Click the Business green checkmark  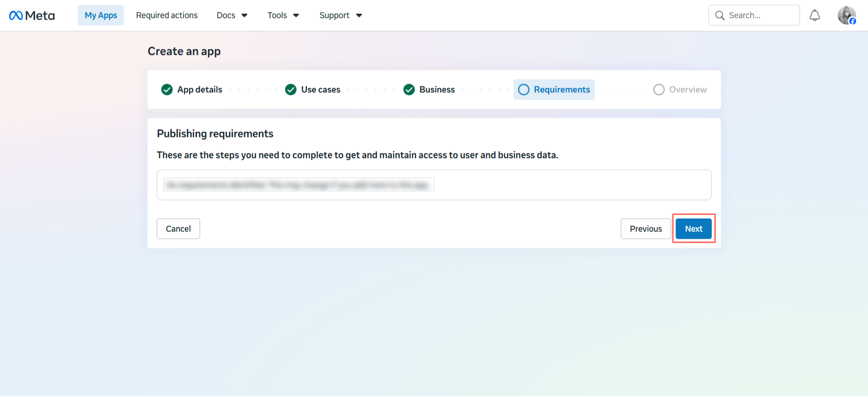coord(409,89)
